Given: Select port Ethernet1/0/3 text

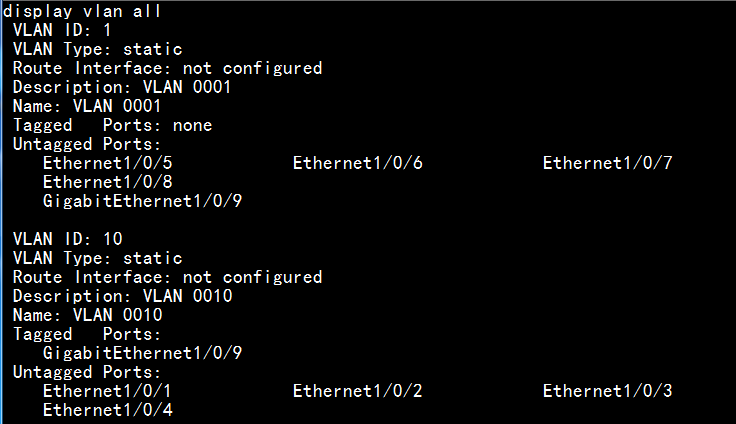Looking at the screenshot, I should 607,391.
